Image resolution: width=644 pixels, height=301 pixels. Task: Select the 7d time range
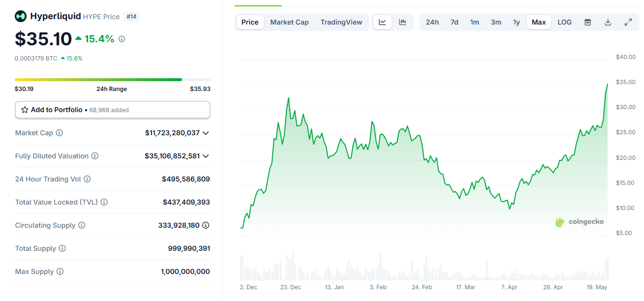[454, 22]
